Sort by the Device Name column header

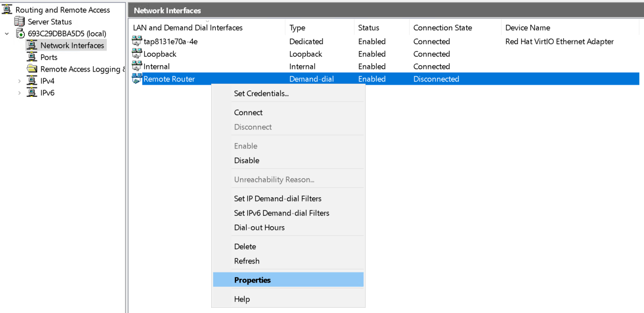pyautogui.click(x=527, y=28)
